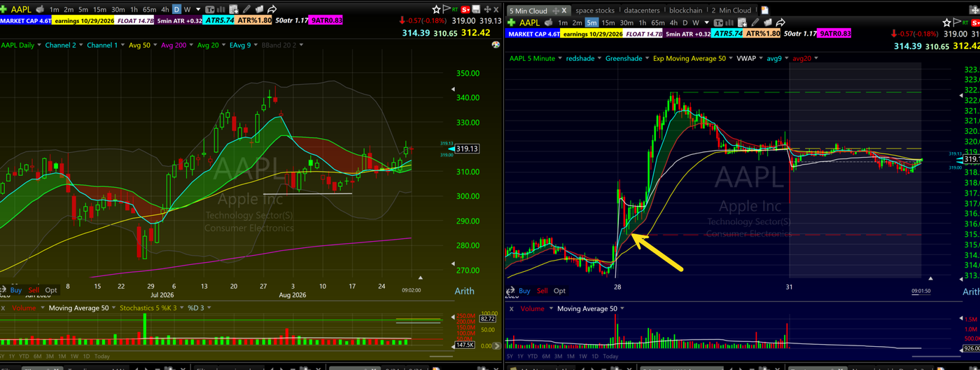The height and width of the screenshot is (370, 980).
Task: Click the green plus icon in Daily chart
Action: tap(4, 10)
